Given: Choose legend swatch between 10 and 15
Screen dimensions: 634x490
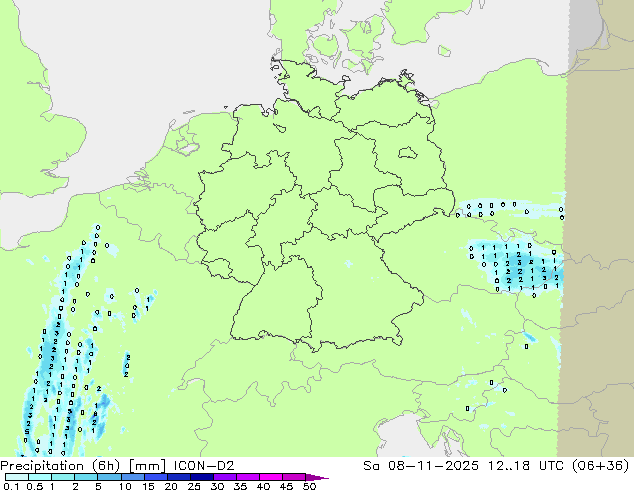Looking at the screenshot, I should pos(132,477).
